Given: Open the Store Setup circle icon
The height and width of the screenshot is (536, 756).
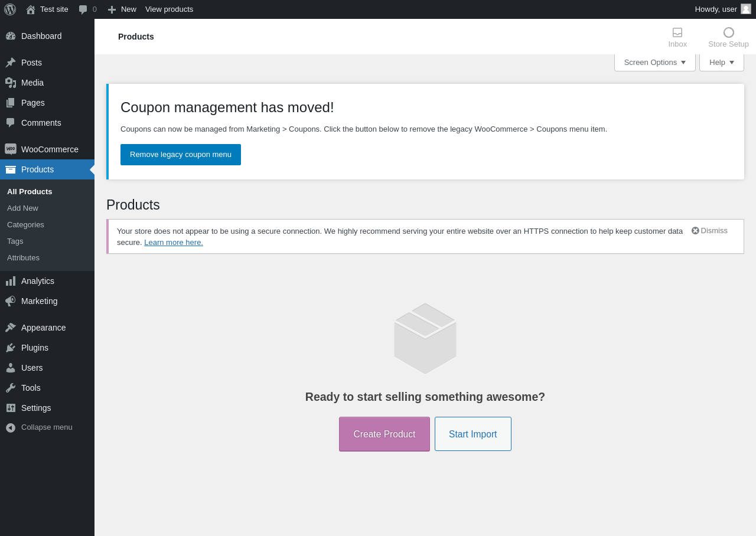Looking at the screenshot, I should [x=728, y=32].
